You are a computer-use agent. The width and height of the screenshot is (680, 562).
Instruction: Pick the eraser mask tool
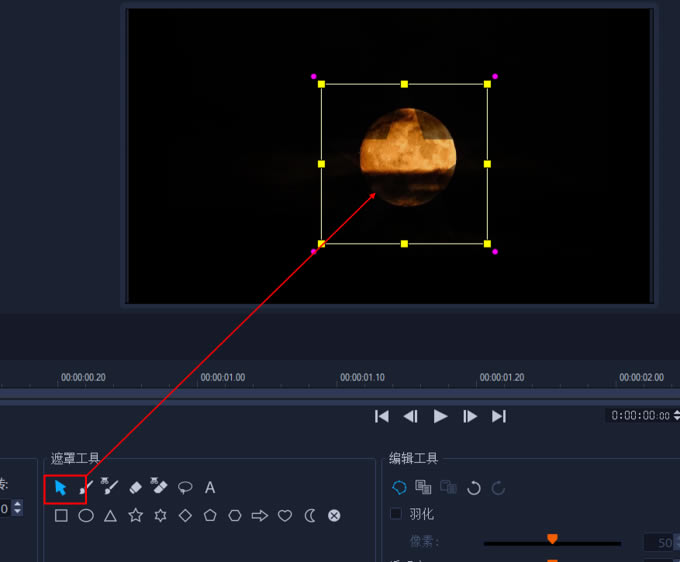136,488
